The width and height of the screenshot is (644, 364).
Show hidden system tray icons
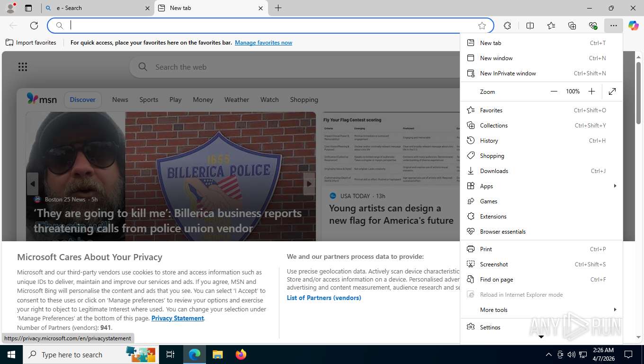(x=549, y=355)
